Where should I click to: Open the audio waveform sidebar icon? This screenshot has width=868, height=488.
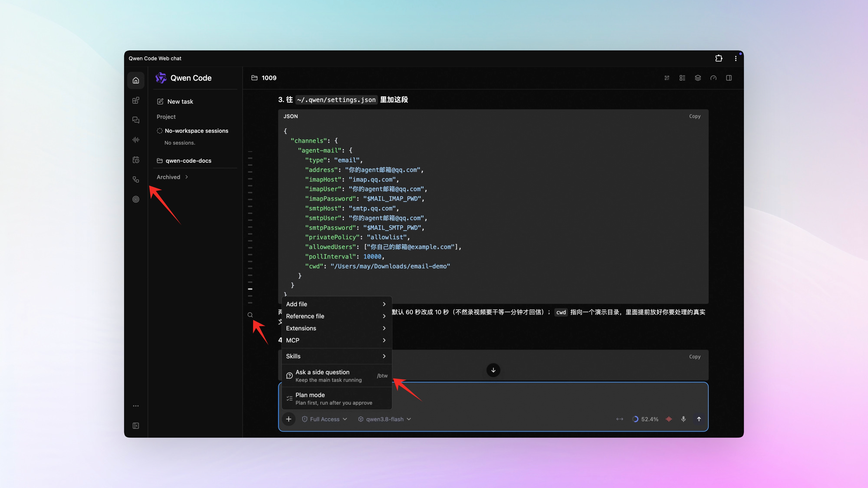coord(136,140)
